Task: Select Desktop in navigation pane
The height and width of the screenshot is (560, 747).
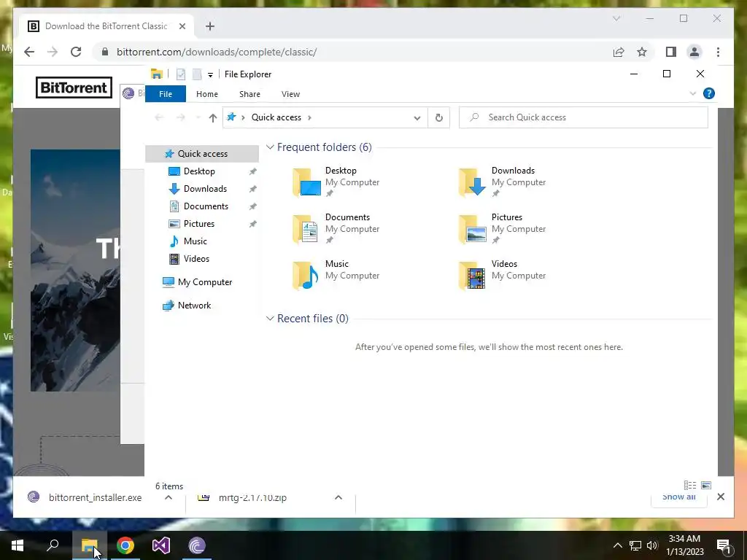Action: click(x=199, y=171)
